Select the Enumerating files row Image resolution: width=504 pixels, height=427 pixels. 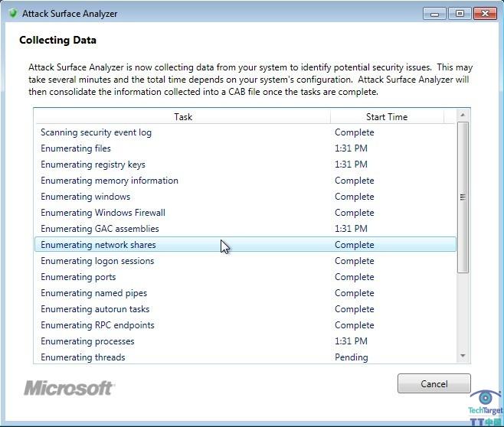[x=245, y=148]
